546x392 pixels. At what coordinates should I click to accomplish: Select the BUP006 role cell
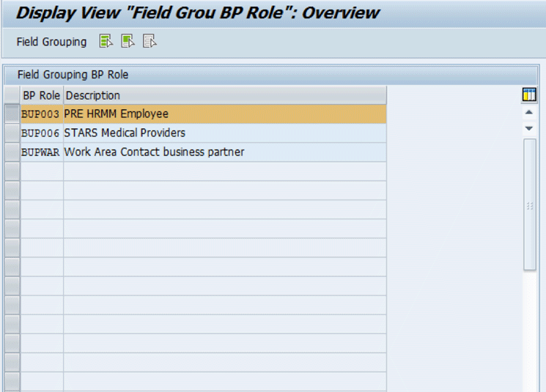[41, 133]
